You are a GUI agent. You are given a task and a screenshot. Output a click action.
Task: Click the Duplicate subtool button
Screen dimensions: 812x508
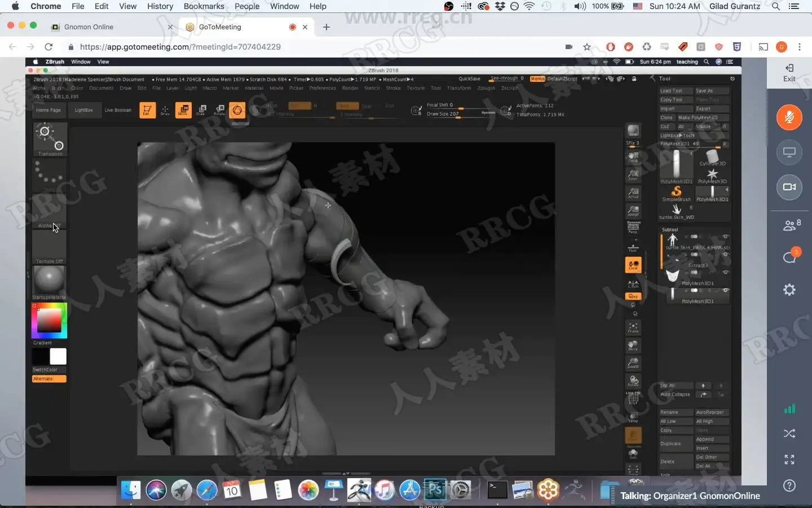click(x=676, y=444)
